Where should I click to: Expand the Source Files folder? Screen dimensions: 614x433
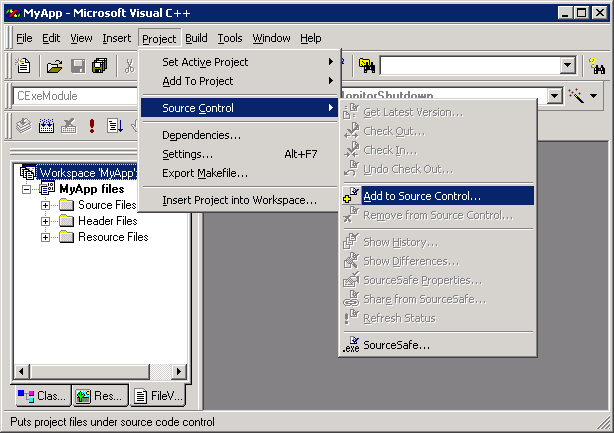click(x=46, y=205)
